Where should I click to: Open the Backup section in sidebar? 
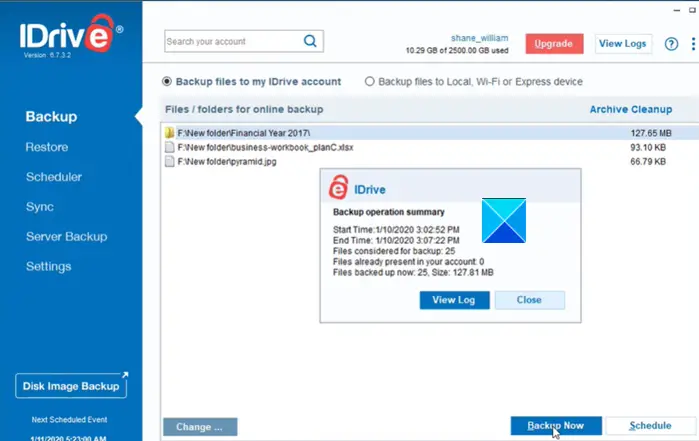click(x=51, y=117)
